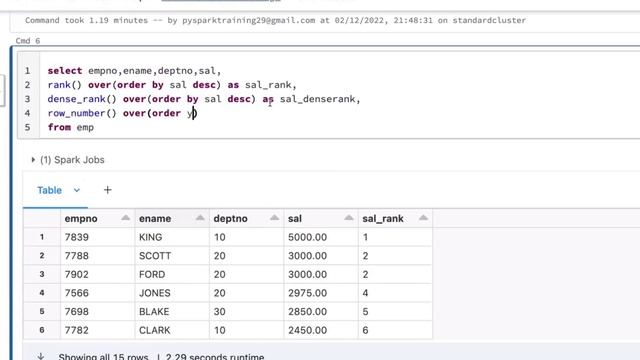Open the Table view dropdown chevron
The width and height of the screenshot is (640, 360).
[x=77, y=190]
